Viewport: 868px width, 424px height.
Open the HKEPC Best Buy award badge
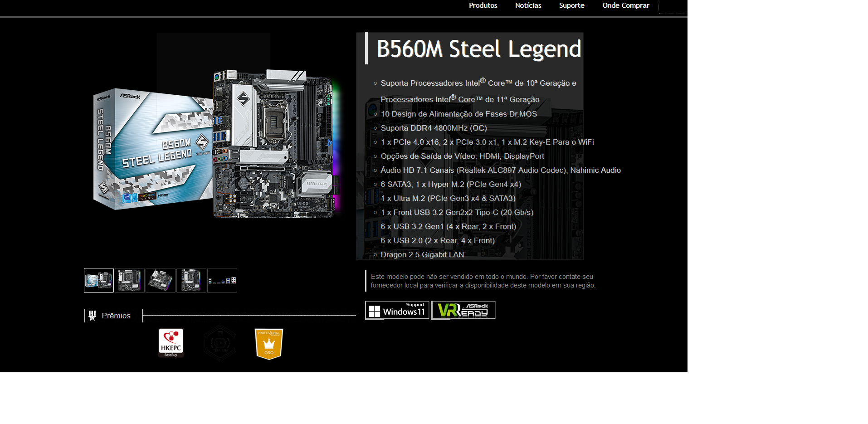coord(171,343)
